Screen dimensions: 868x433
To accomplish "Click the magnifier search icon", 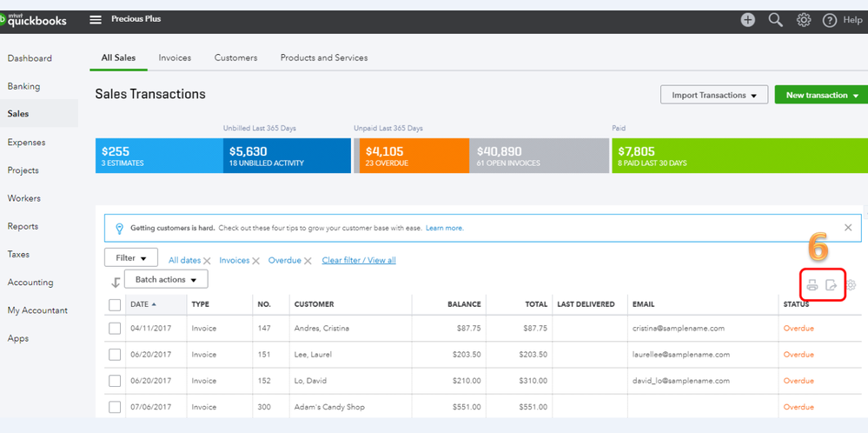I will pyautogui.click(x=776, y=20).
